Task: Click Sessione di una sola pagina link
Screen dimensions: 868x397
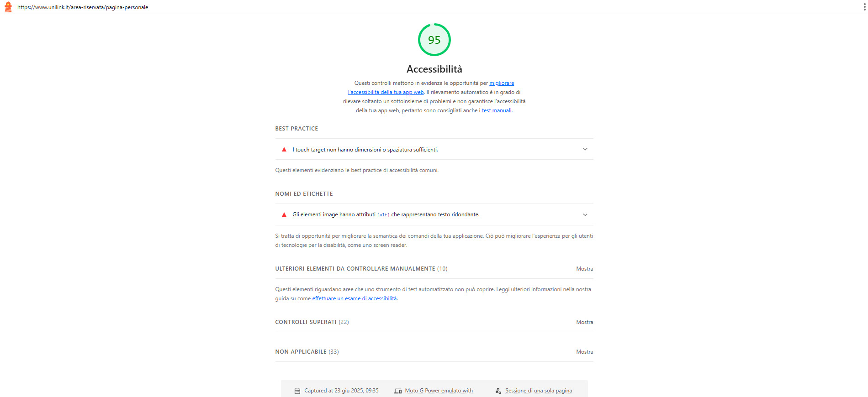Action: click(539, 391)
